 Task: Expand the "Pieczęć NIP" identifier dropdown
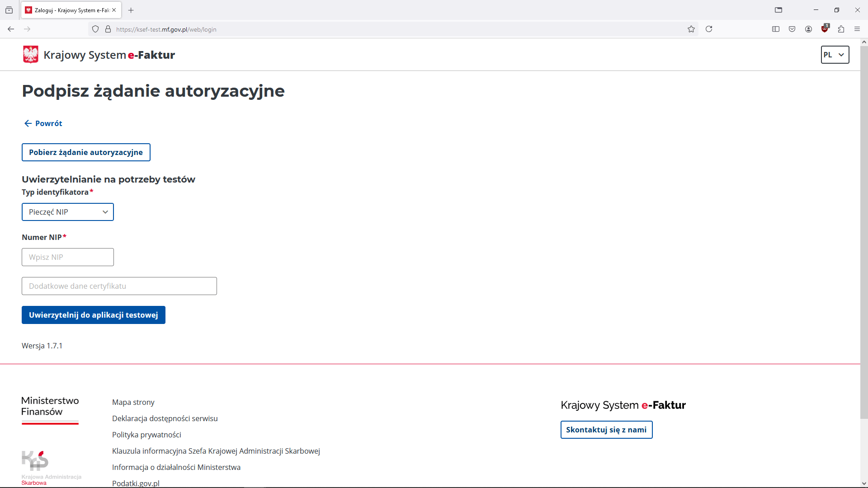tap(67, 211)
